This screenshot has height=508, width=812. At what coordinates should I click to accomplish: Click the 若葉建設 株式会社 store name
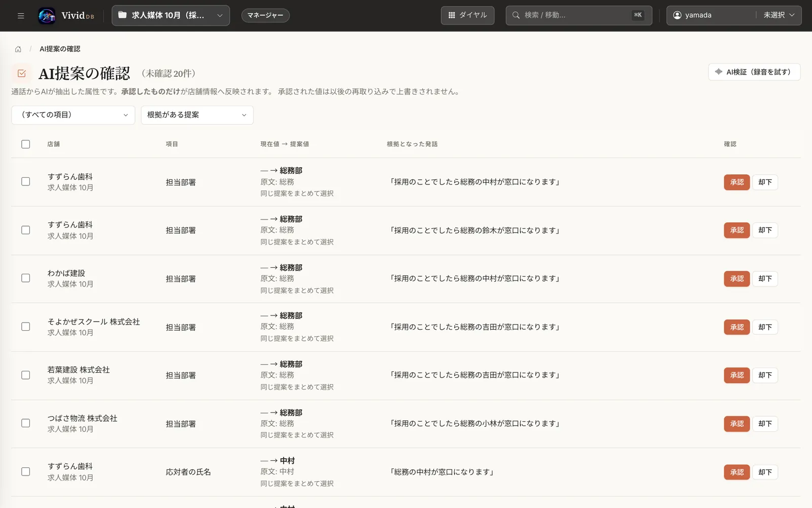79,370
